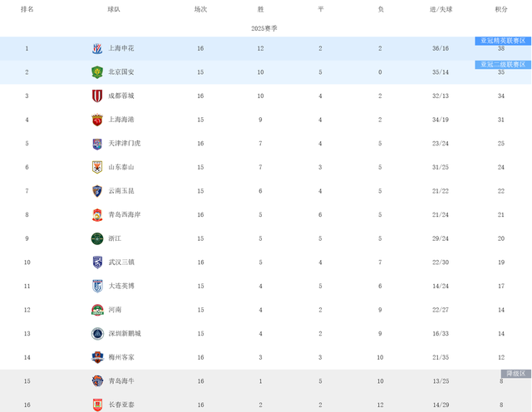This screenshot has height=412, width=532.
Task: Open the 深圳新鹏城 team page link
Action: point(125,333)
